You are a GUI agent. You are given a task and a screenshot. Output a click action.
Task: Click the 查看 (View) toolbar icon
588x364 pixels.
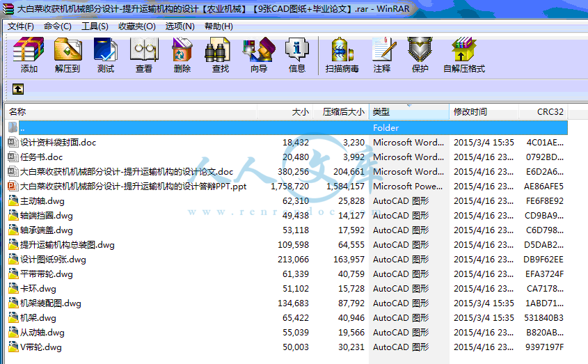pos(144,49)
